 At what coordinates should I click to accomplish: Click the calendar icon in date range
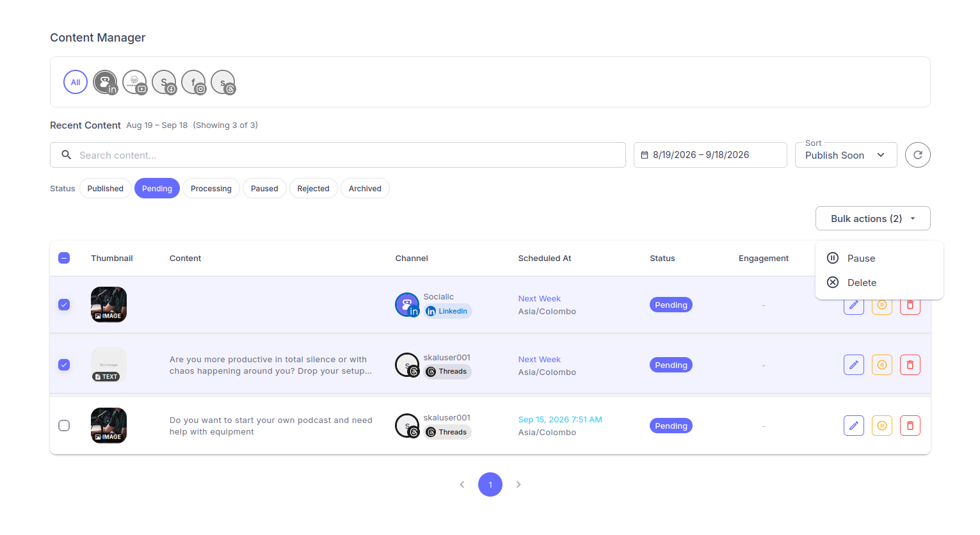[645, 155]
